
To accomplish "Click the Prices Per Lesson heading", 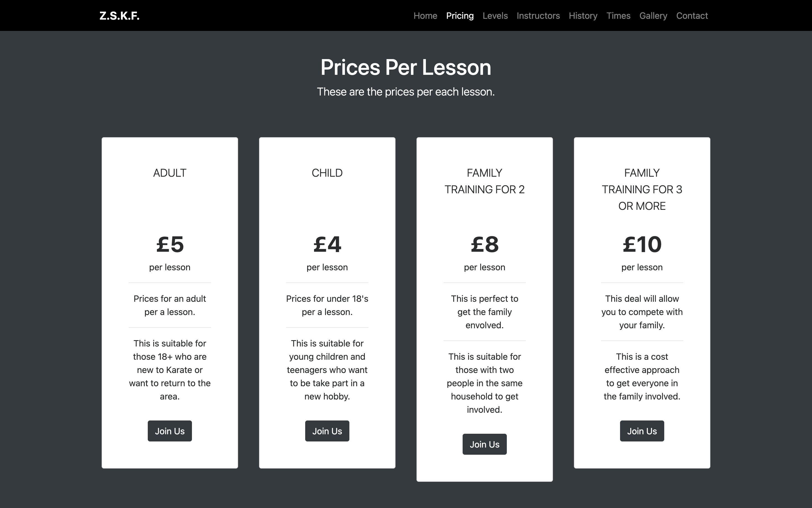I will 406,67.
